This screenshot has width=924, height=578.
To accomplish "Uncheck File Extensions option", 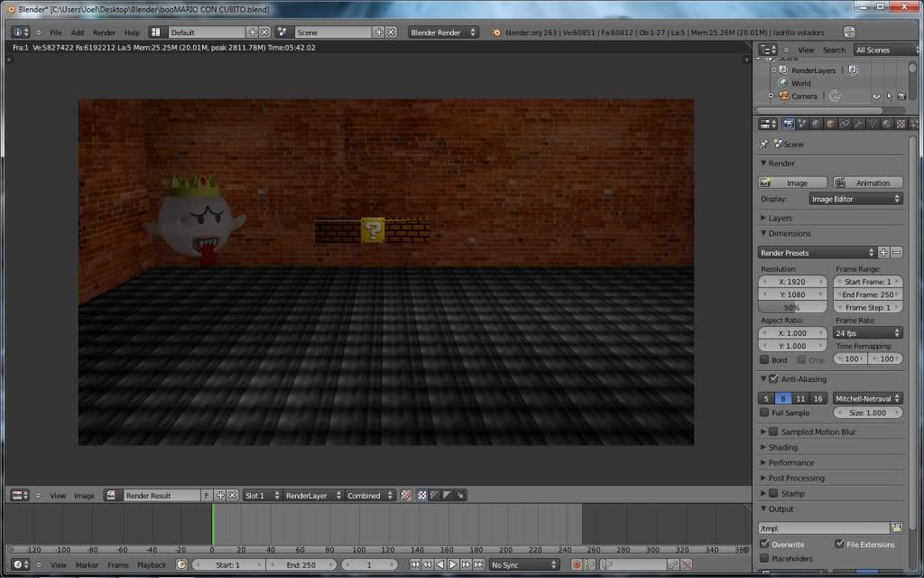I will [839, 544].
